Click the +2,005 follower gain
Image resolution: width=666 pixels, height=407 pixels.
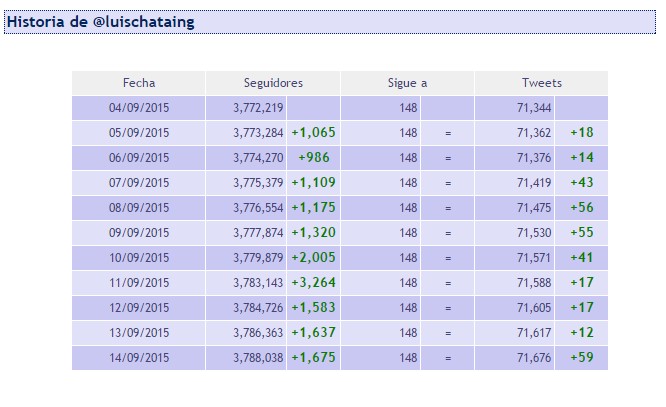coord(313,258)
